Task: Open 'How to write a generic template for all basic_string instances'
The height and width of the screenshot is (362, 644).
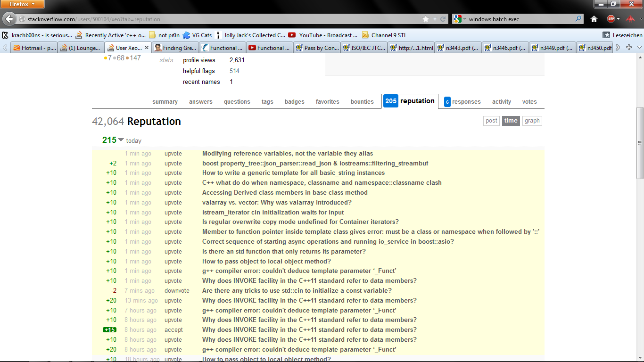Action: pos(293,173)
